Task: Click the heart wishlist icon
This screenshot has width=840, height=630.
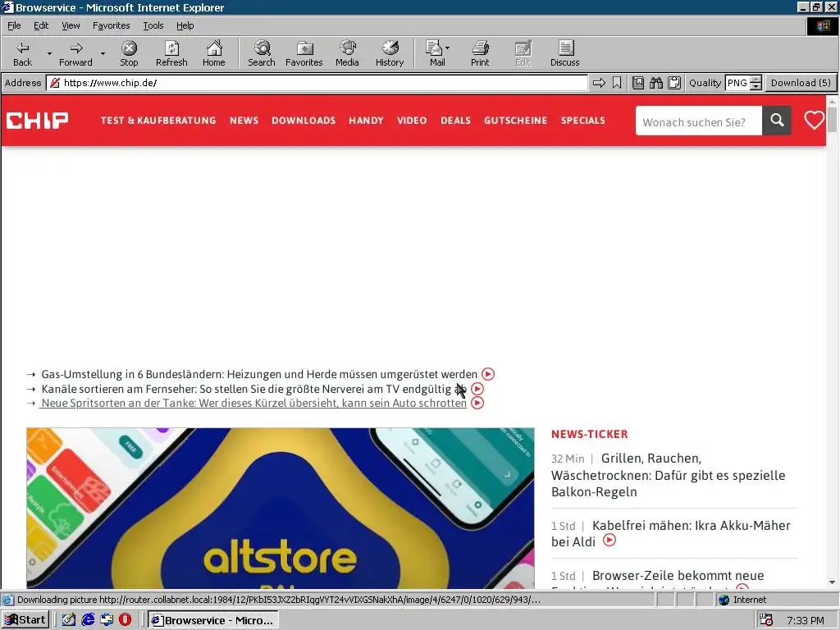Action: pyautogui.click(x=815, y=120)
